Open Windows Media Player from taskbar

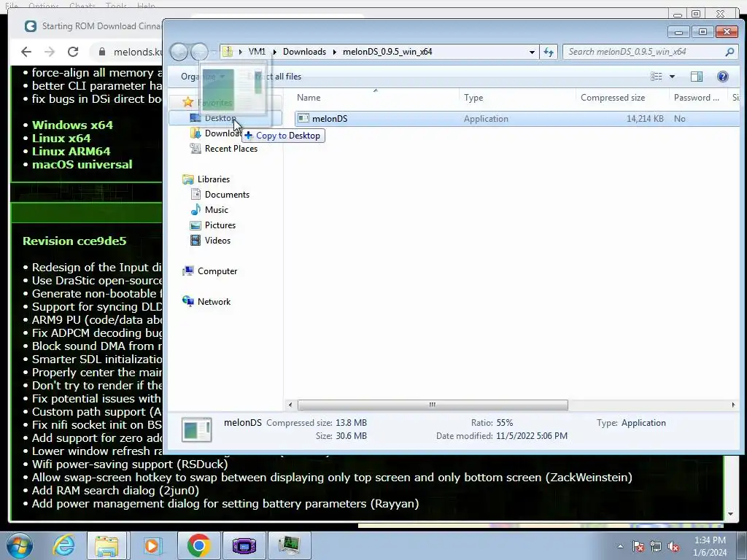(152, 545)
